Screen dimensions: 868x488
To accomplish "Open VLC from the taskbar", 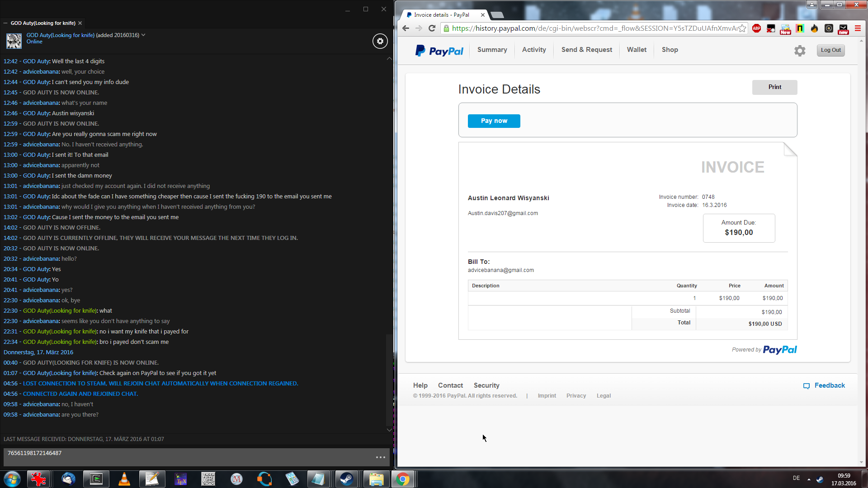I will click(x=124, y=479).
